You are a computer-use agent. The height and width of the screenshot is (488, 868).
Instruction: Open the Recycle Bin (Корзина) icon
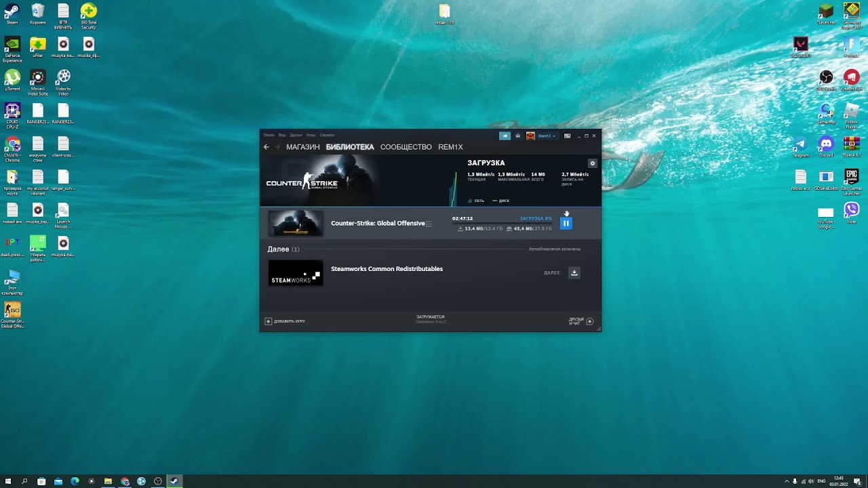click(x=38, y=14)
